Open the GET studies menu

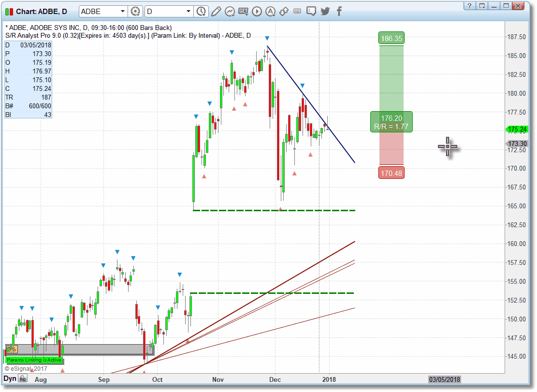243,11
